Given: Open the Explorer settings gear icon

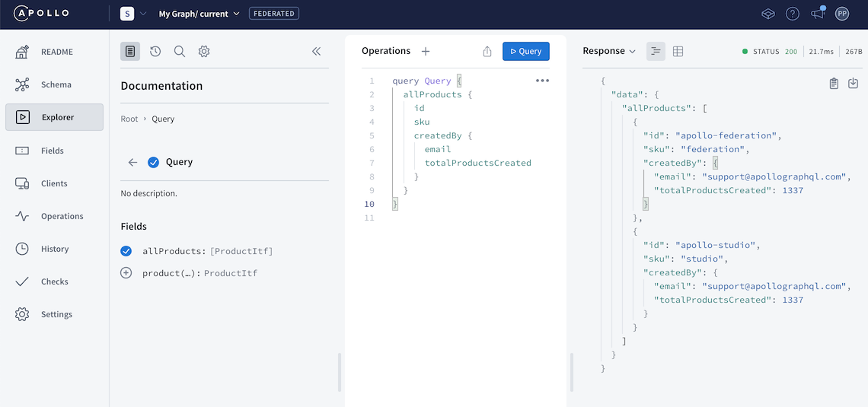Looking at the screenshot, I should click(x=204, y=52).
